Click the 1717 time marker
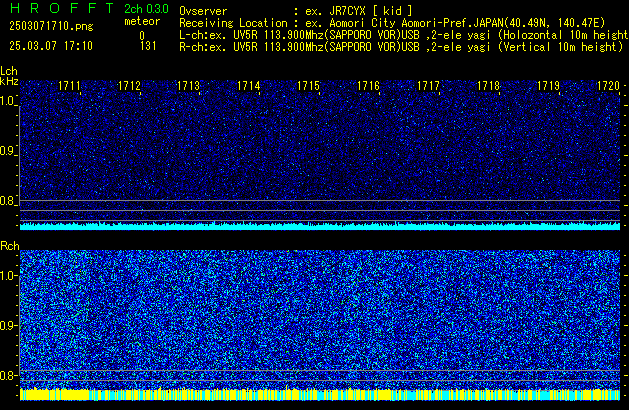 pyautogui.click(x=428, y=86)
